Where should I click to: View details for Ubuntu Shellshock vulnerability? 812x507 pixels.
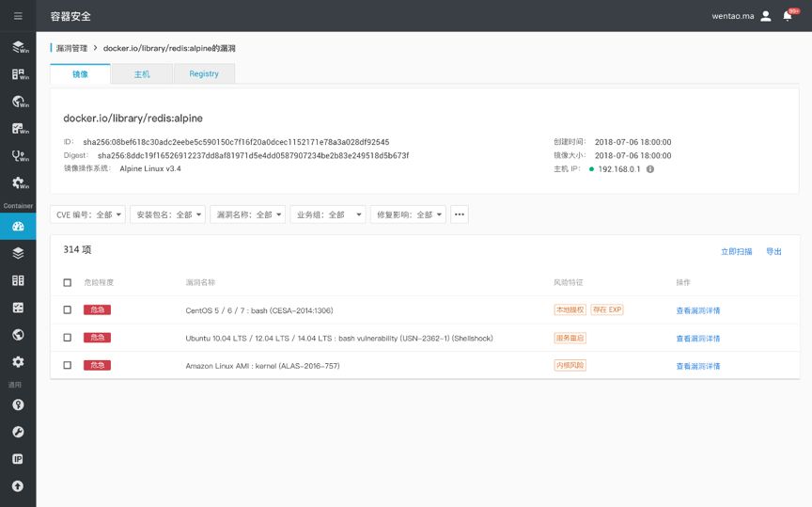[698, 339]
